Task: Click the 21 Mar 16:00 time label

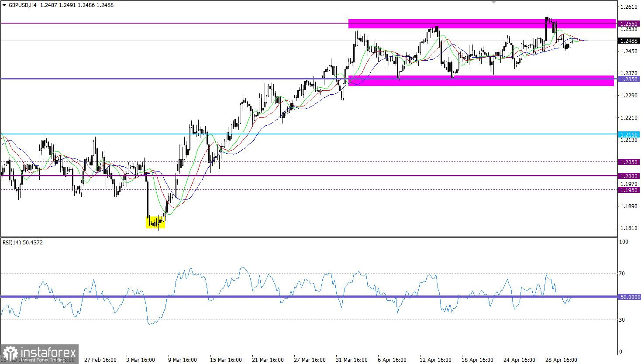Action: (x=267, y=360)
